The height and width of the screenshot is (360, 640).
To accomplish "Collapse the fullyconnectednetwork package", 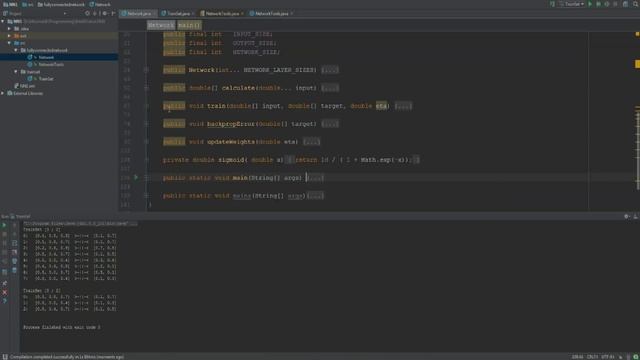I will click(x=16, y=50).
